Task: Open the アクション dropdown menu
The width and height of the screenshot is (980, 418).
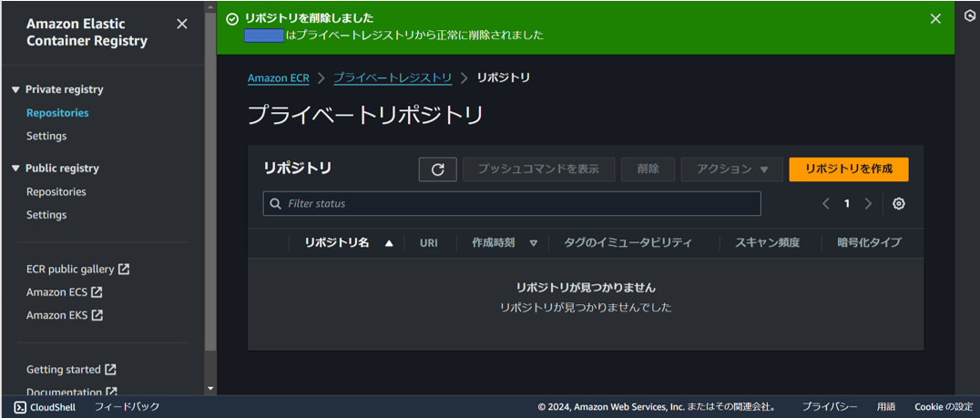Action: [x=732, y=169]
